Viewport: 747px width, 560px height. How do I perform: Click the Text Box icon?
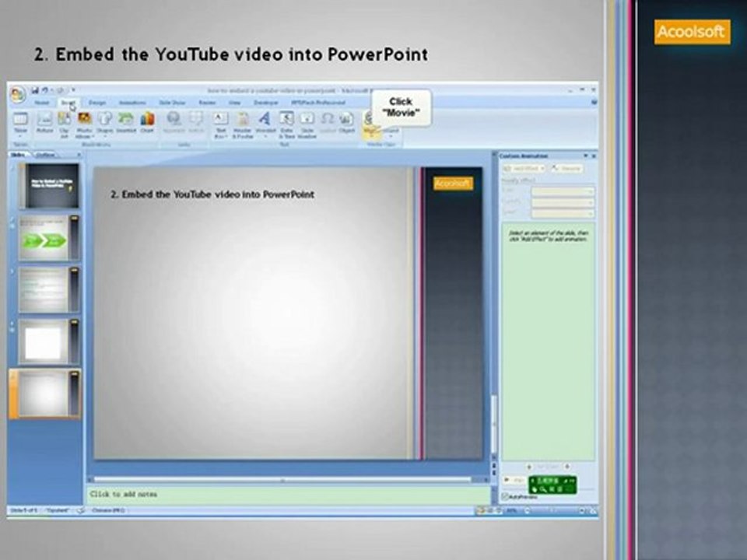click(220, 124)
